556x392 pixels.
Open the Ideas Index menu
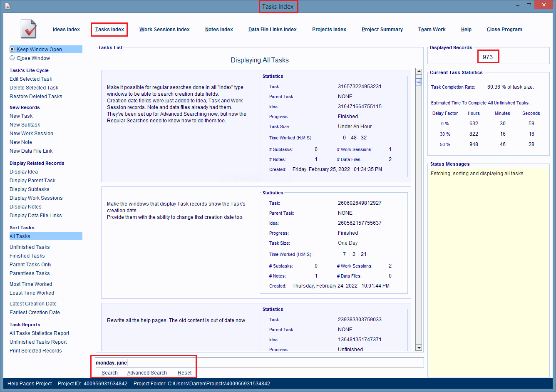(66, 30)
